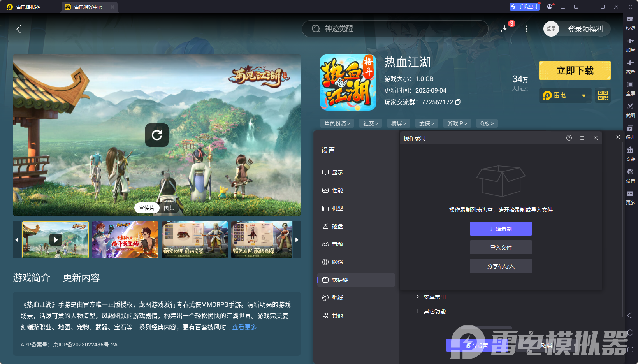This screenshot has height=364, width=638.
Task: Select the 游戏简介 tab
Action: (x=32, y=278)
